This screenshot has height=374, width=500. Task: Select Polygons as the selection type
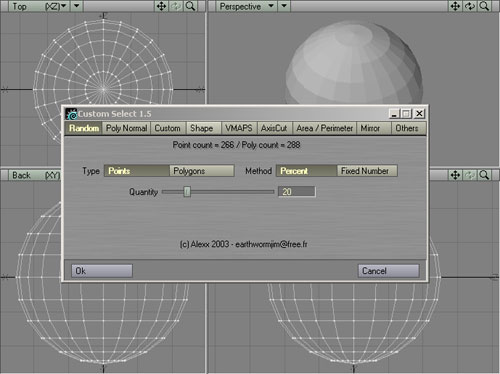(x=202, y=171)
